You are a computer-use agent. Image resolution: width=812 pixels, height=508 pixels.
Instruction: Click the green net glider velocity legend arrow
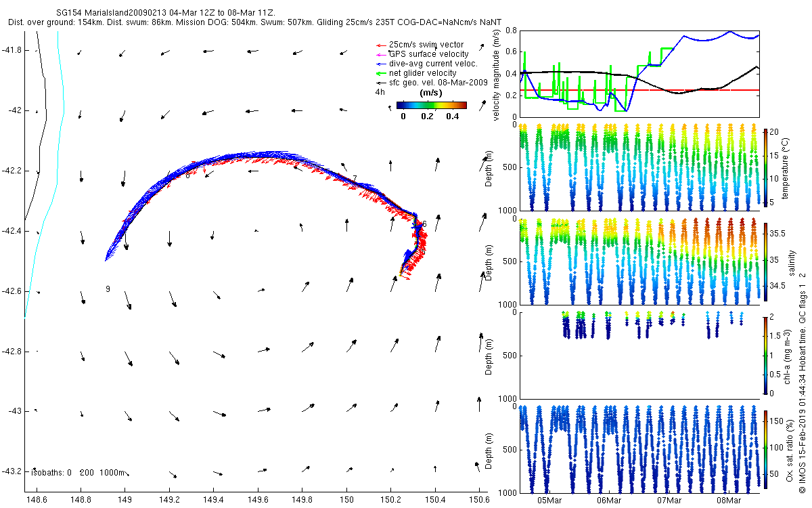point(381,73)
